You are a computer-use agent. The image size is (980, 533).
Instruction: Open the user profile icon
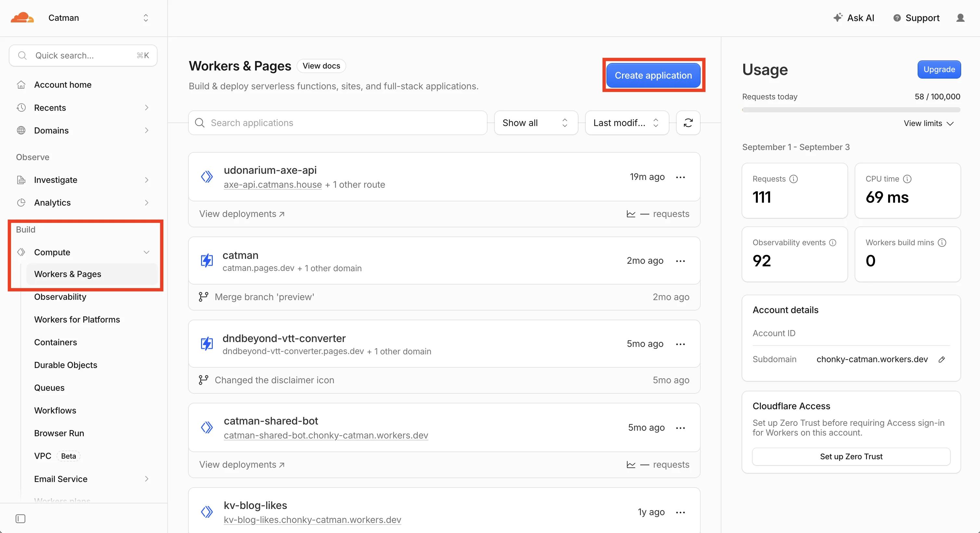960,18
